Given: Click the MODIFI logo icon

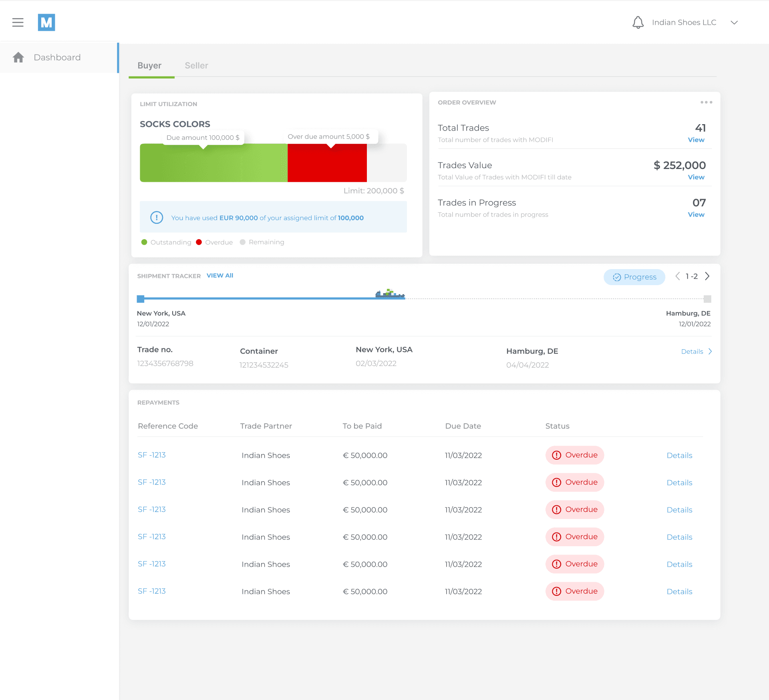Looking at the screenshot, I should (46, 22).
